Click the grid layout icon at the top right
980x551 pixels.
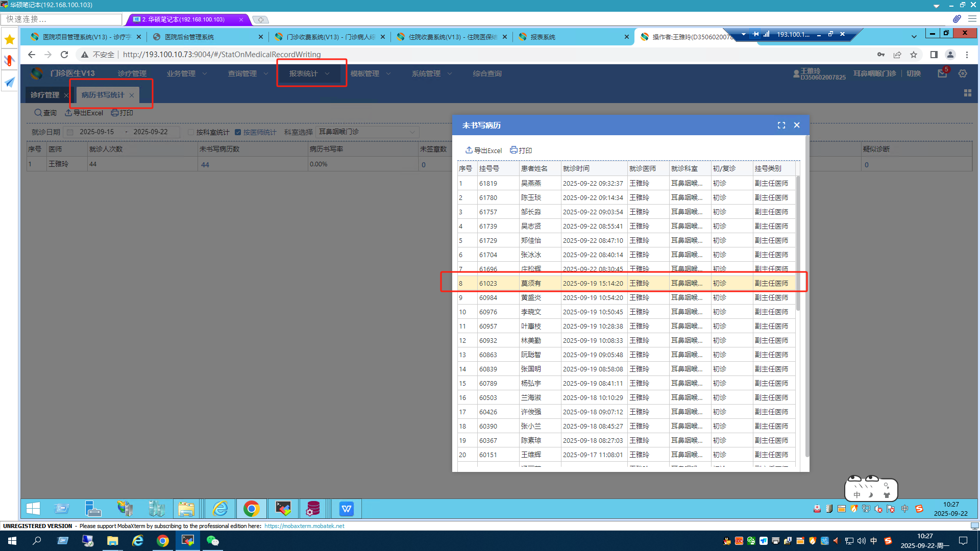(967, 93)
